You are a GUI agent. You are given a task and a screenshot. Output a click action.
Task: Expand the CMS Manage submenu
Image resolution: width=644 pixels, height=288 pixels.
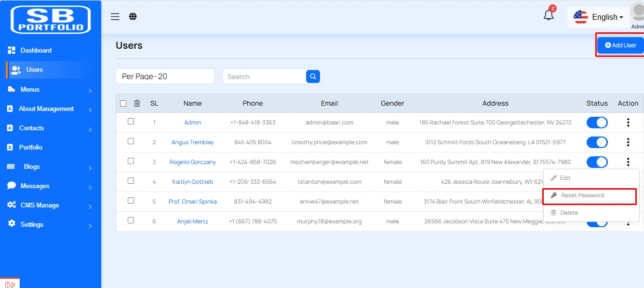(x=51, y=206)
